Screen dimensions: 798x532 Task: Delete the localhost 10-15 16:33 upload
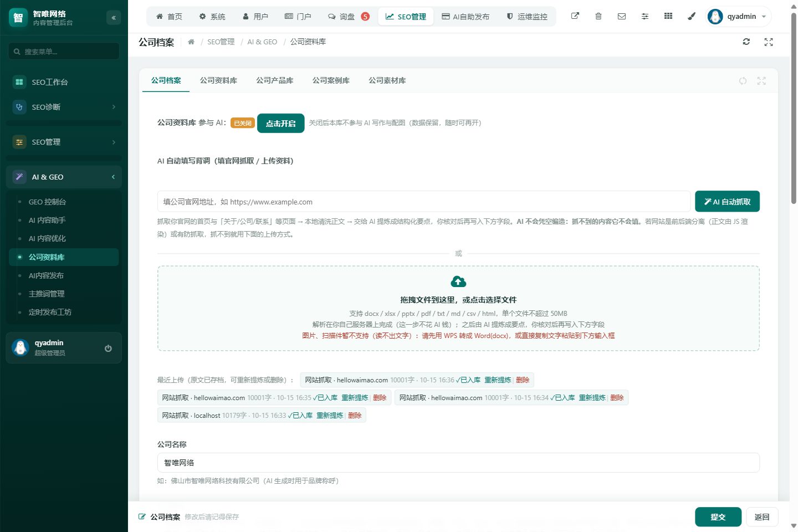(x=355, y=416)
